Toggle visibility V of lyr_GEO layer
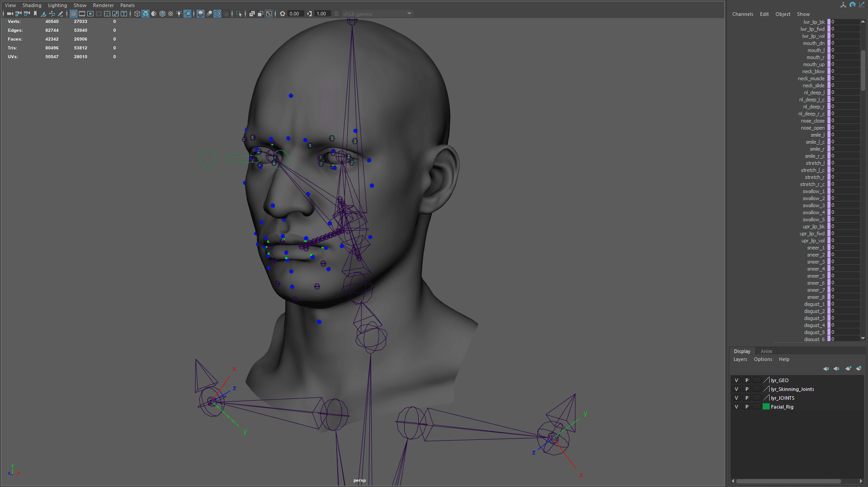This screenshot has width=868, height=487. point(736,380)
